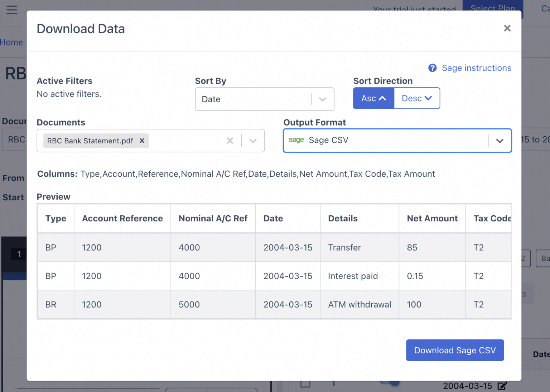The height and width of the screenshot is (392, 550).
Task: Open the Sort By dropdown
Action: pyautogui.click(x=322, y=99)
